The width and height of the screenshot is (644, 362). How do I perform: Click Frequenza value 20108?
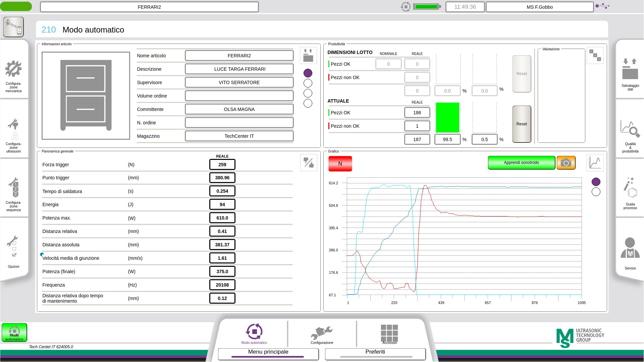point(222,285)
